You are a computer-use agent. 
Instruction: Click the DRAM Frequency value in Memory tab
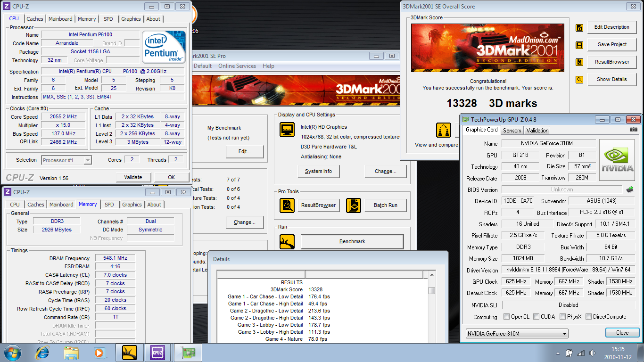[116, 258]
